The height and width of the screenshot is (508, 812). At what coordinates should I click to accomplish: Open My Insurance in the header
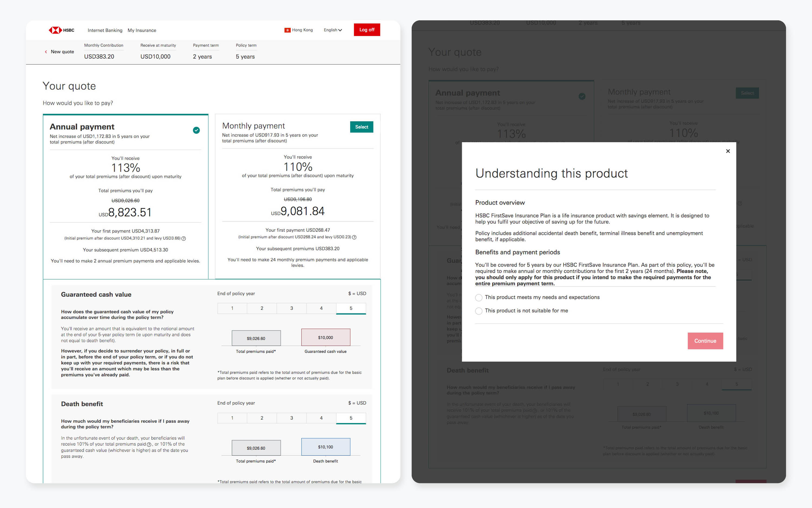pyautogui.click(x=142, y=30)
